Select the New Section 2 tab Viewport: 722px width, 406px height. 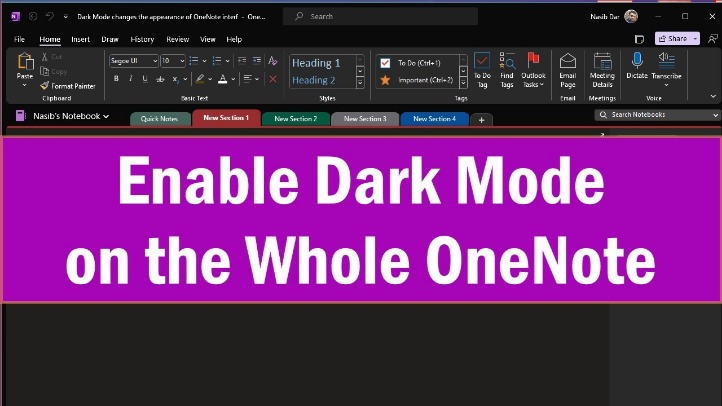[296, 119]
